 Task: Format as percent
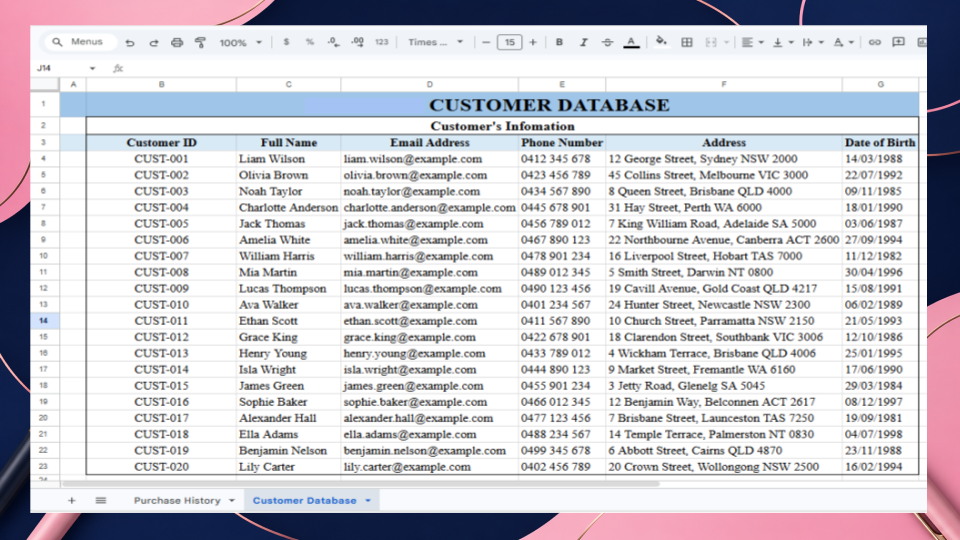click(310, 42)
